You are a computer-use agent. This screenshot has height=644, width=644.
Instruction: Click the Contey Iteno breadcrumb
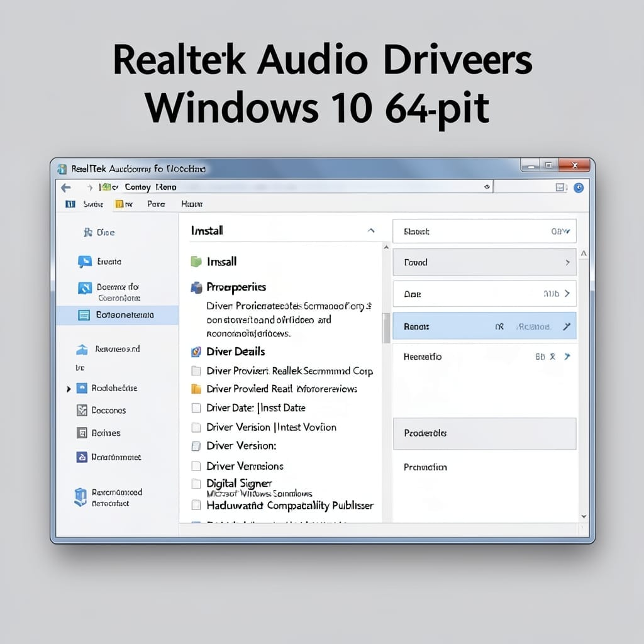(x=150, y=187)
